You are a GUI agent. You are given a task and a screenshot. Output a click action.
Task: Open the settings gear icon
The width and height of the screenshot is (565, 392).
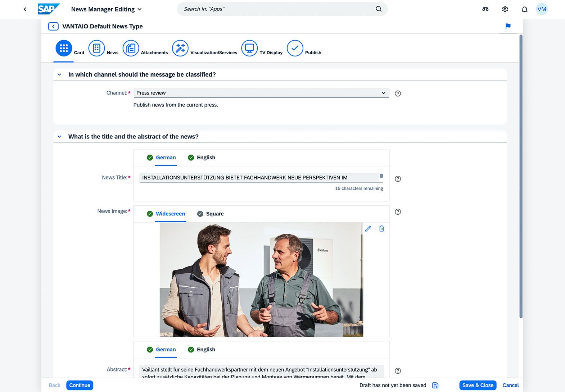pos(505,9)
